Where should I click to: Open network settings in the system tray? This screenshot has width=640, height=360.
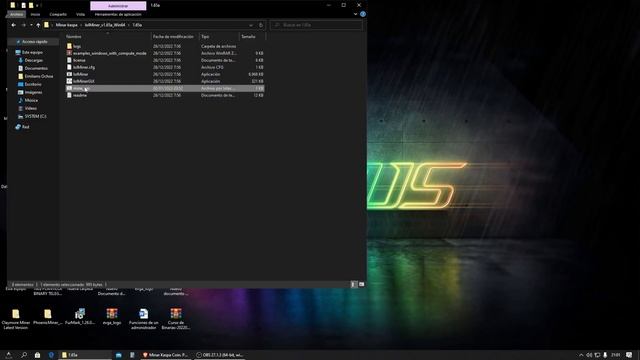(597, 355)
